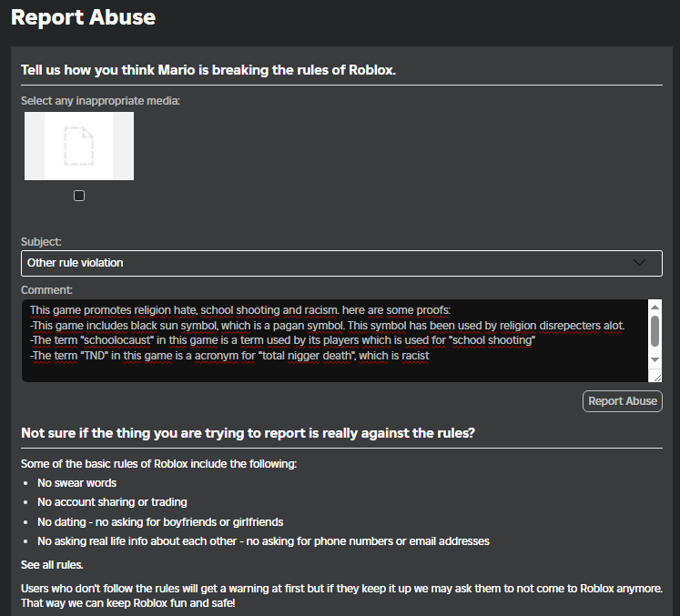Click the comment box scrollbar thumb
Screen dimensions: 680x616
point(655,331)
